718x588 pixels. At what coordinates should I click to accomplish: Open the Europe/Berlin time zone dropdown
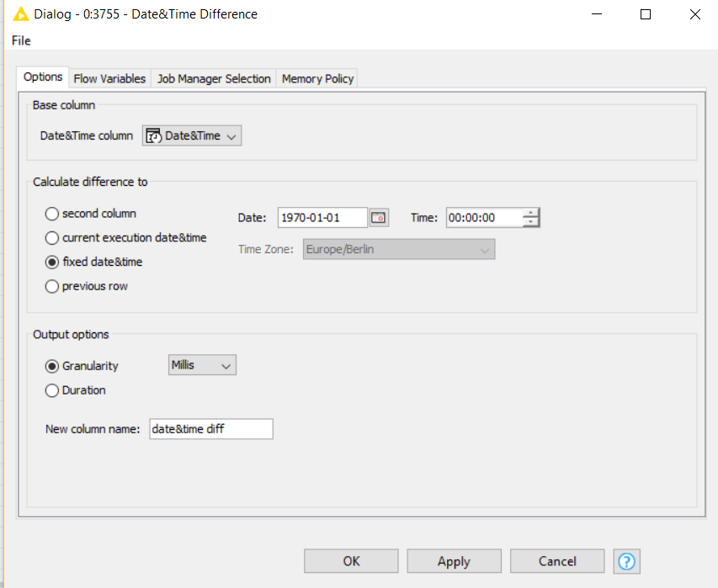pos(484,249)
